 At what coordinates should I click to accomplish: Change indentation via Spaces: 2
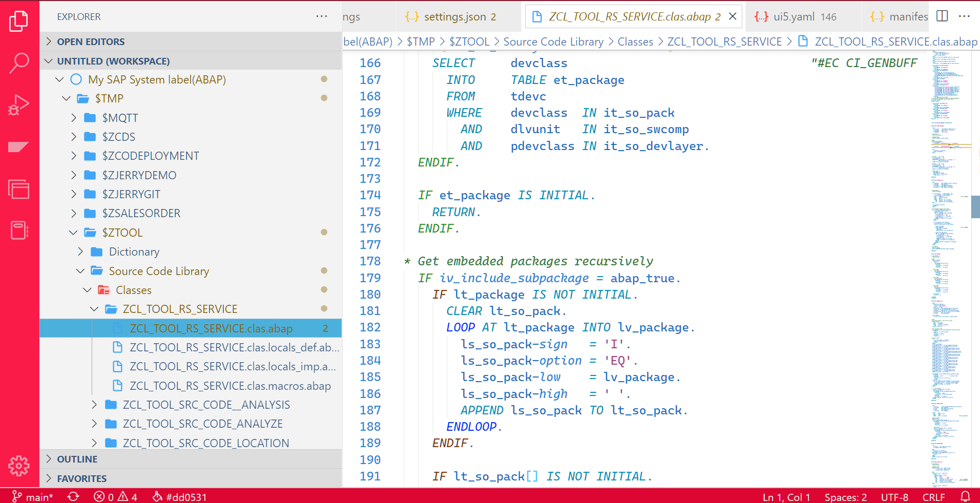[x=846, y=497]
